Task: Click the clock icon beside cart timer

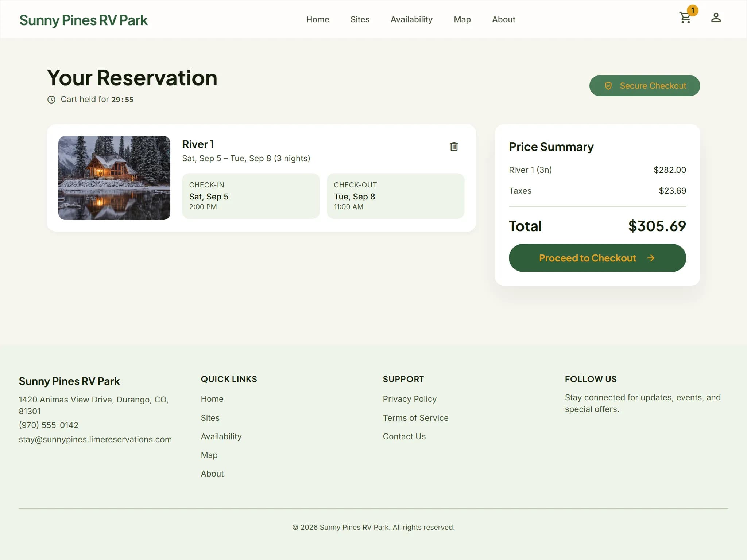Action: [x=51, y=100]
